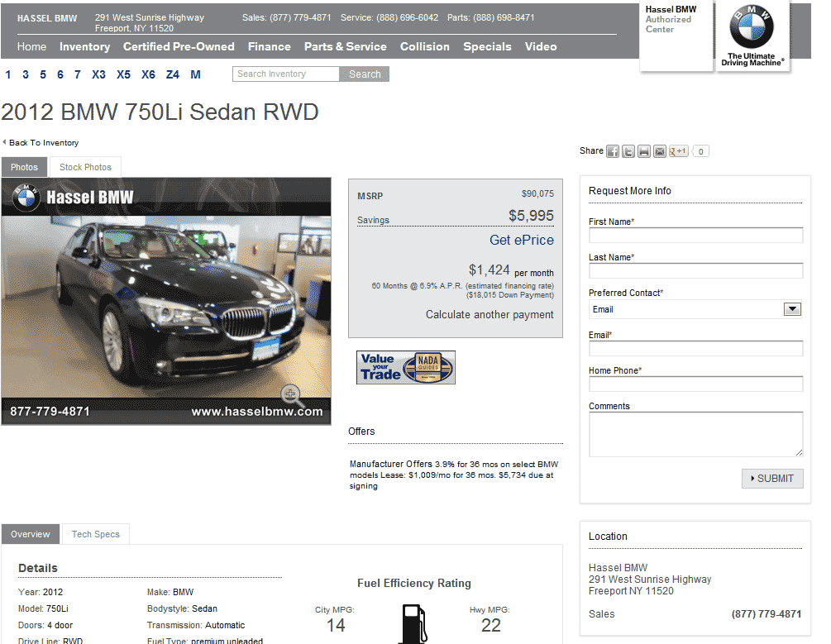Click the Savings $5,995 amount
Viewport: 831px width, 644px height.
click(x=531, y=216)
